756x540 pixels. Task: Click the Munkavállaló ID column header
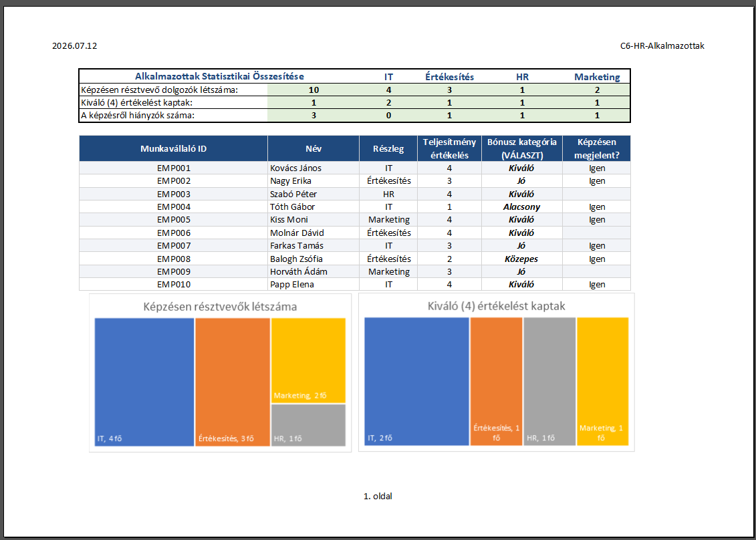click(174, 148)
